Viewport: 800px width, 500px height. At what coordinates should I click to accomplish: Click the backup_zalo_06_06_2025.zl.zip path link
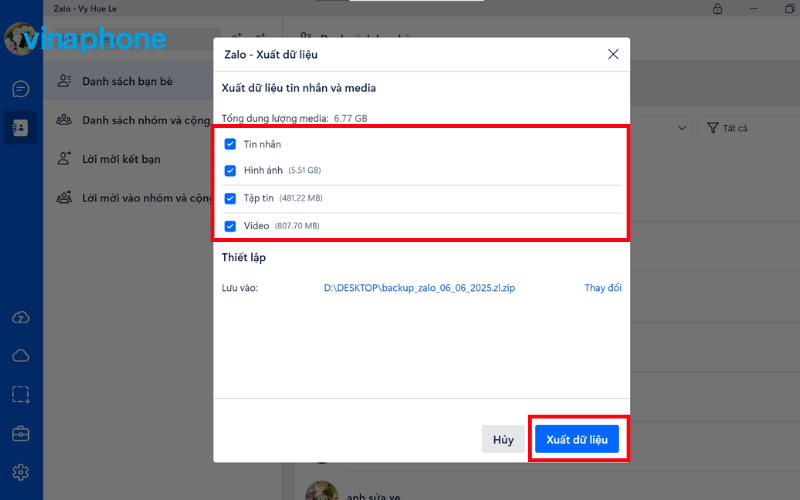point(419,288)
